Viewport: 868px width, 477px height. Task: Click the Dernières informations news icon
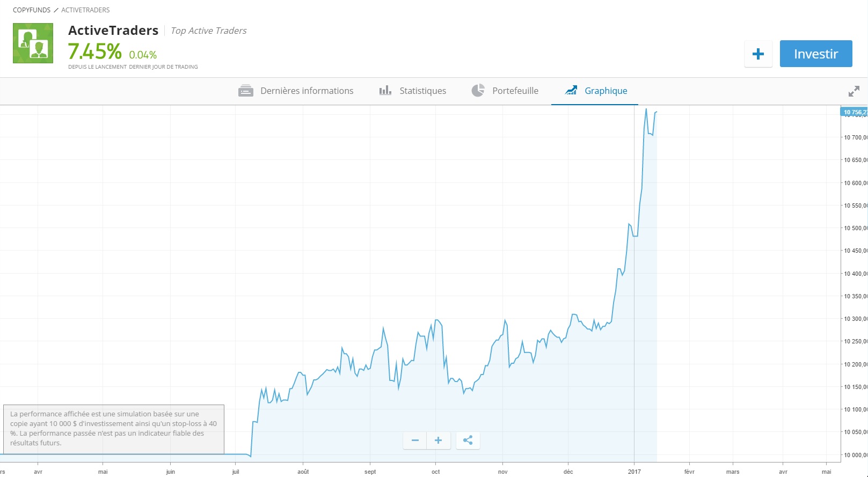245,91
